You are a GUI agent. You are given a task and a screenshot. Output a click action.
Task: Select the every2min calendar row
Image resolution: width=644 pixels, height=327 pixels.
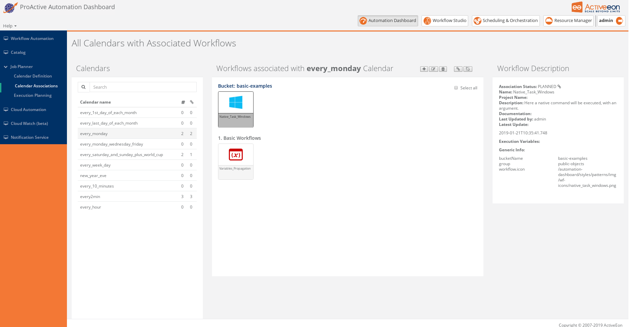point(137,197)
